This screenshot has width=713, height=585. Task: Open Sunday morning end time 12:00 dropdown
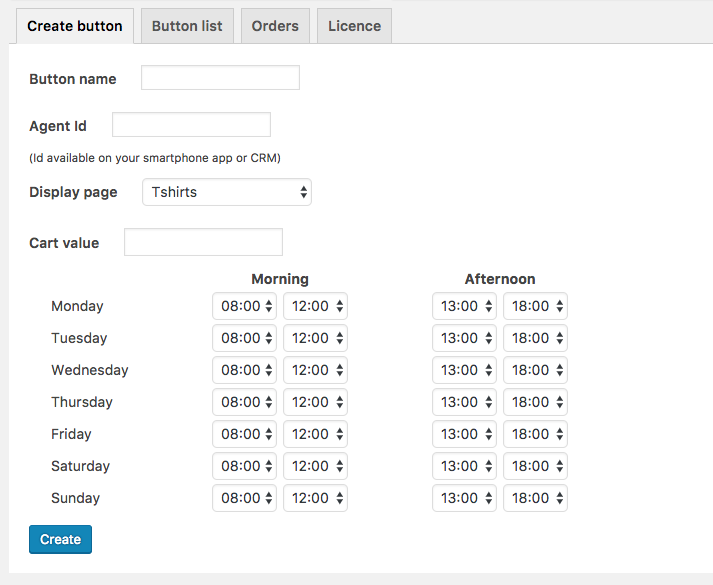316,498
